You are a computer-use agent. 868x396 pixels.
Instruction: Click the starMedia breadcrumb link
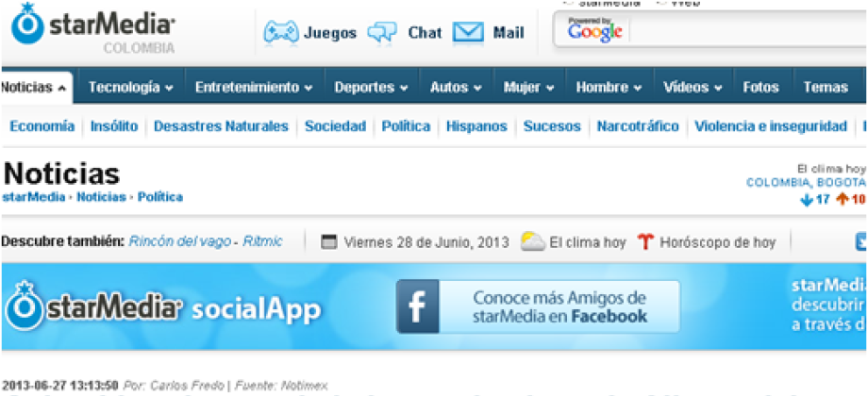coord(34,197)
